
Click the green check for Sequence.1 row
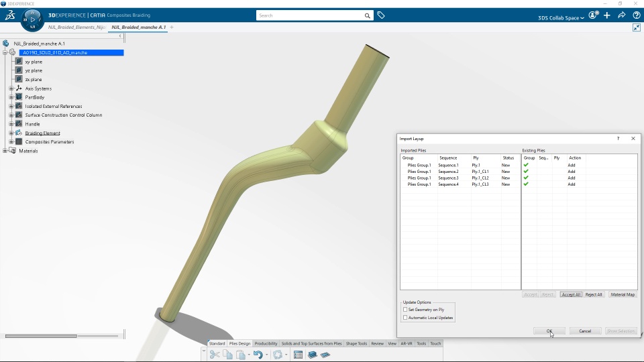(x=526, y=165)
